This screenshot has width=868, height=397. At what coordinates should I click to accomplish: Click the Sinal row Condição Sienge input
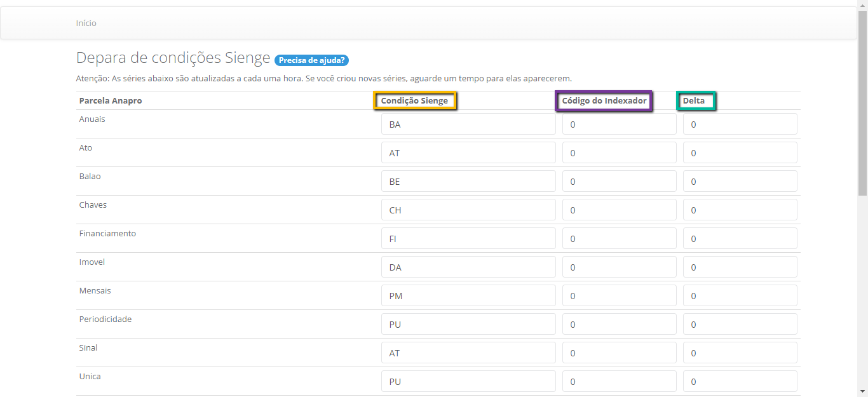tap(468, 353)
